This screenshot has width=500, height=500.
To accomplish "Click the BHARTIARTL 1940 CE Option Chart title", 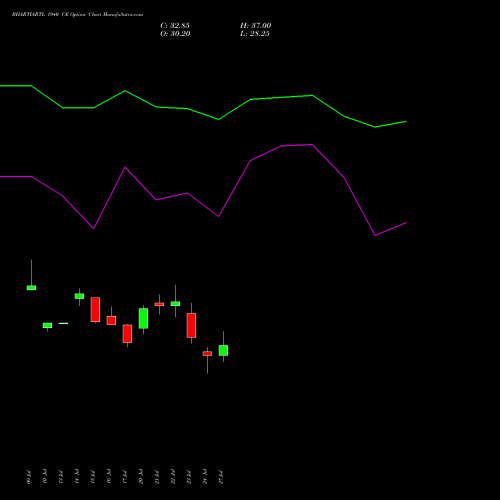I will click(77, 15).
